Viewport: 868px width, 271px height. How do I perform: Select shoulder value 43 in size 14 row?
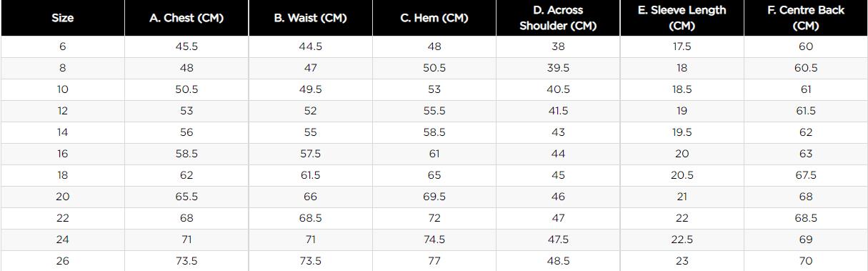[x=558, y=132]
